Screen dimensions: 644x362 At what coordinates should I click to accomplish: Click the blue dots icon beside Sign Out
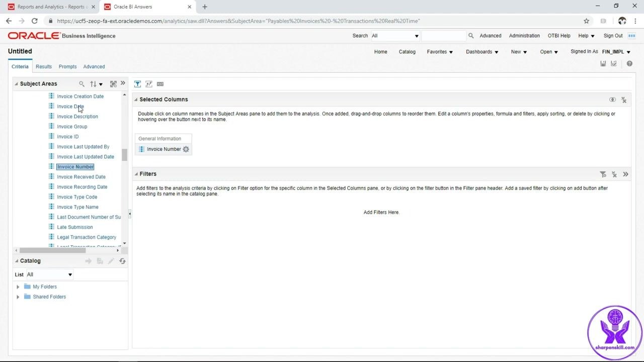coord(631,36)
